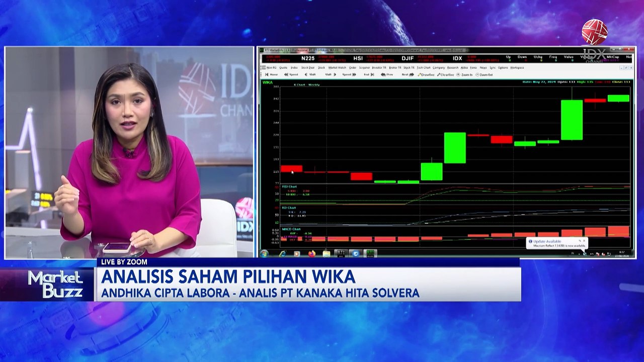This screenshot has height=362, width=644.
Task: Jump to chart End
Action: 369,74
